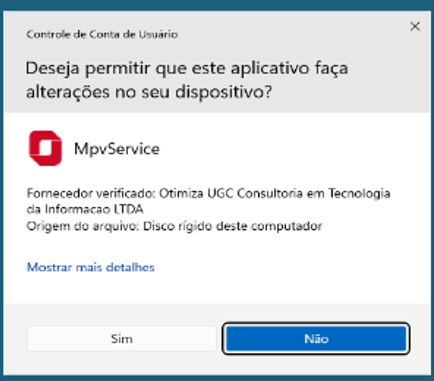
Task: Click the 'alterações no seu dispositivo?' heading line
Action: (x=149, y=92)
